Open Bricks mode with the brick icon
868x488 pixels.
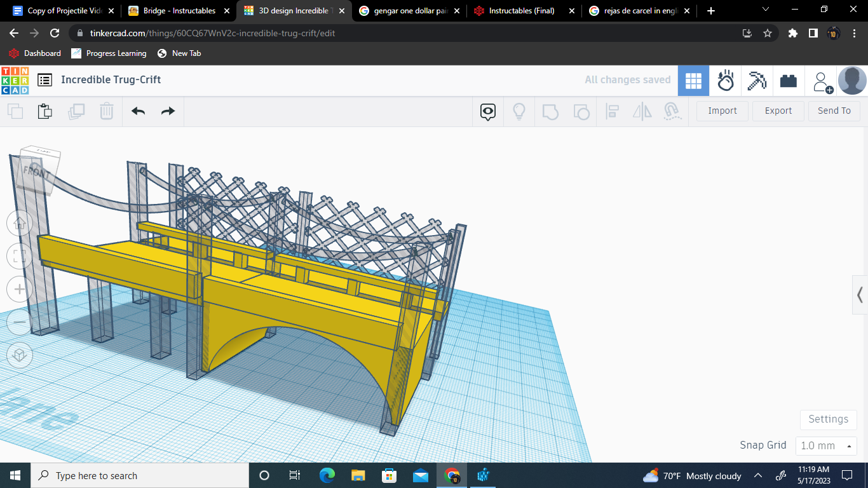(x=789, y=80)
